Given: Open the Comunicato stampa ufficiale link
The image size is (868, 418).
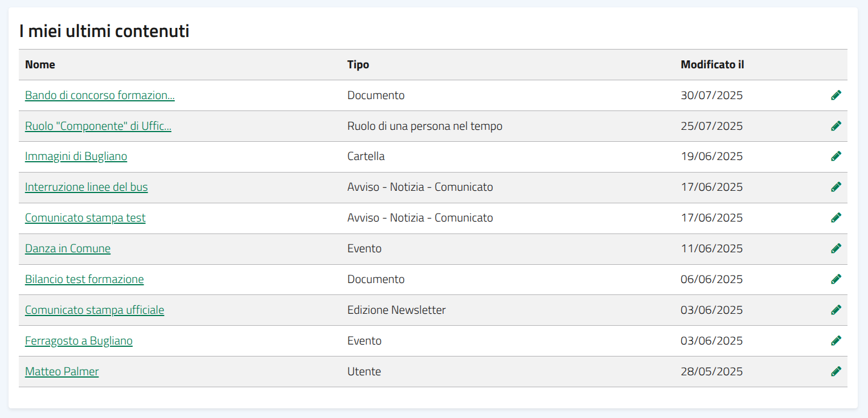Looking at the screenshot, I should click(95, 310).
